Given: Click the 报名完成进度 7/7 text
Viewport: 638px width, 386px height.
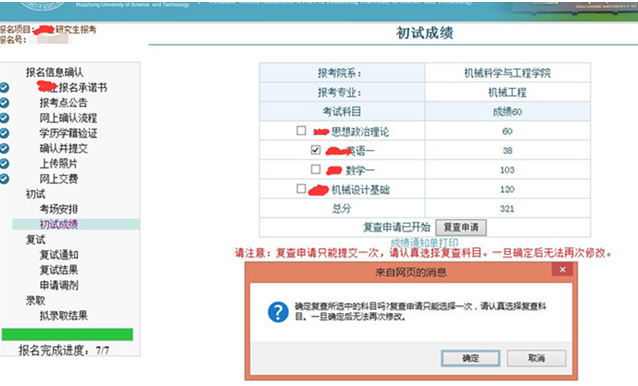Looking at the screenshot, I should coord(63,350).
